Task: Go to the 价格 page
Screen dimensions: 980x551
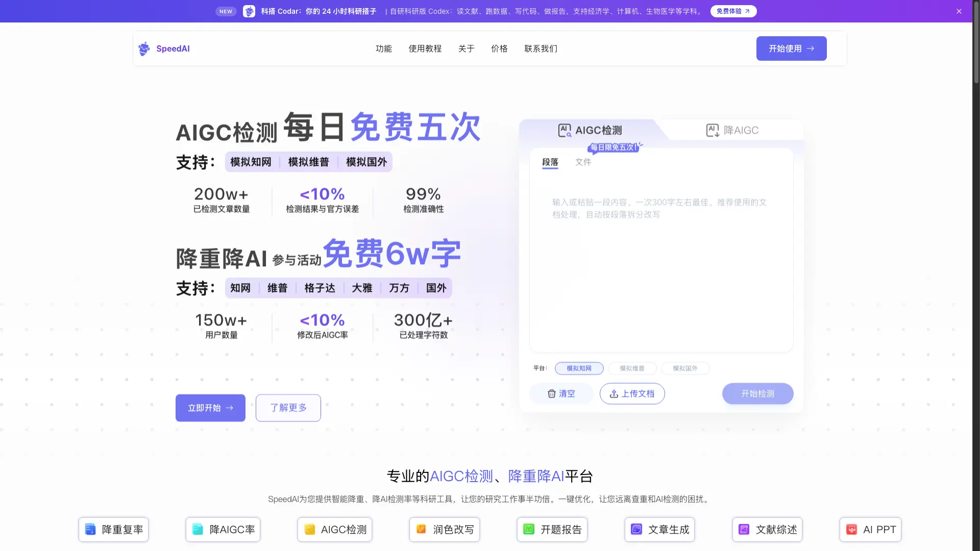Action: (499, 48)
